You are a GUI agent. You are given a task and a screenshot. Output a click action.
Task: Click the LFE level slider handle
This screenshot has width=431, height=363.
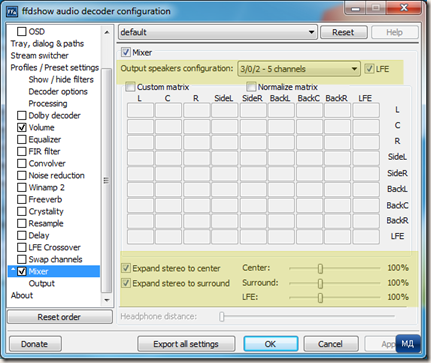(x=320, y=298)
